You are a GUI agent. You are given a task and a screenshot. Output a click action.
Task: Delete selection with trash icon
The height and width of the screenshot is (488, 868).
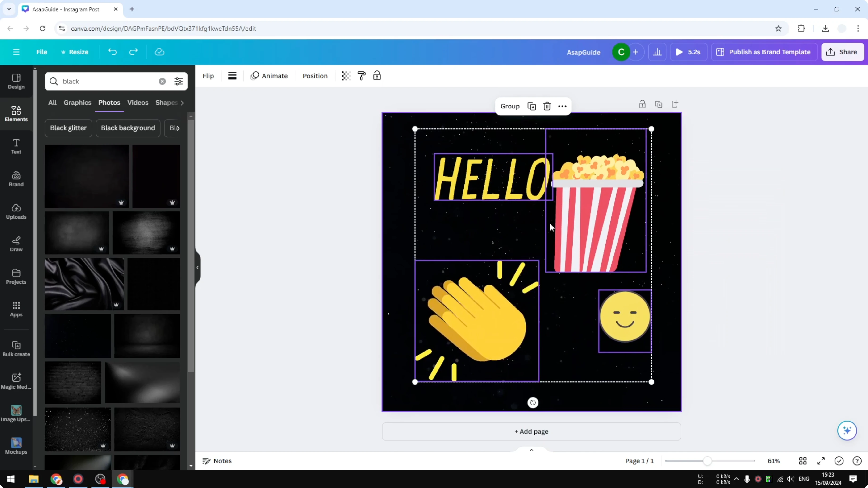[x=547, y=106]
